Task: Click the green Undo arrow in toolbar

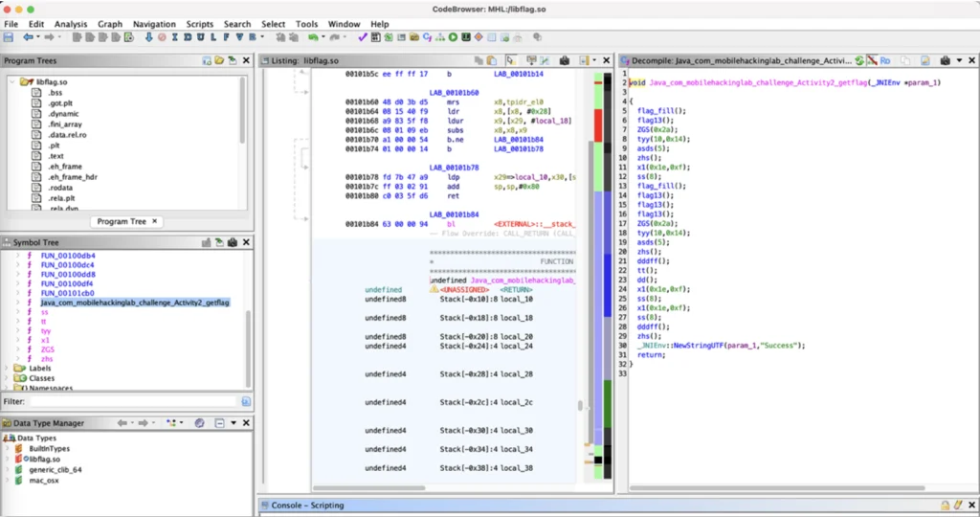Action: click(313, 37)
